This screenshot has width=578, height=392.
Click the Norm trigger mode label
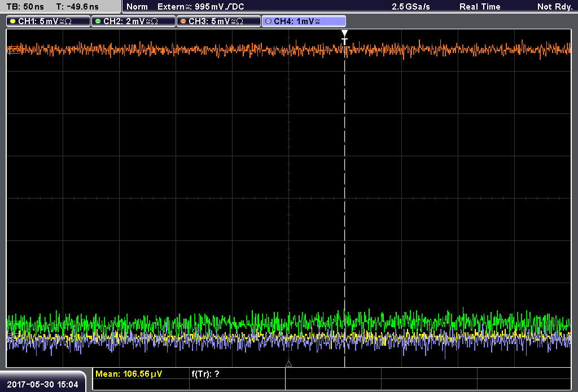click(137, 7)
